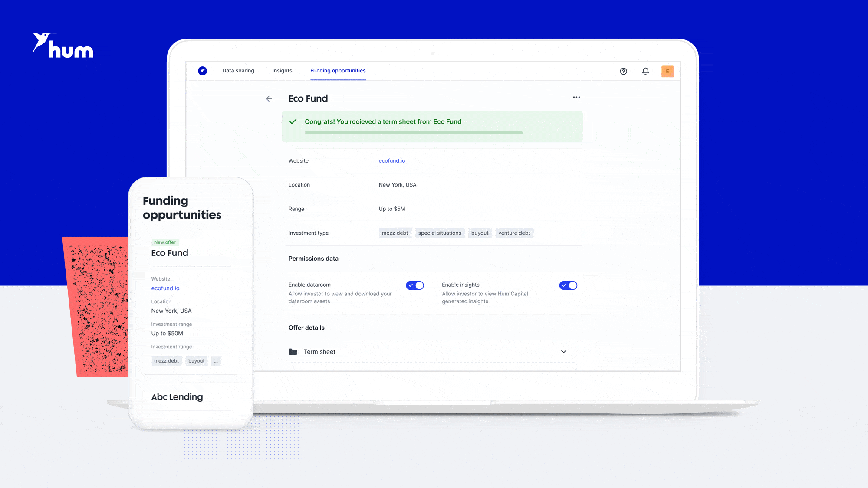The image size is (868, 488).
Task: Open the three-dot more options menu
Action: click(x=576, y=97)
